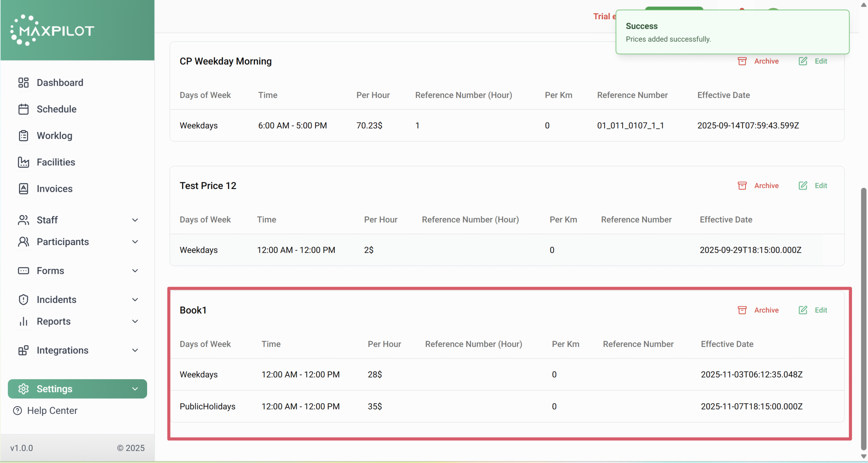The width and height of the screenshot is (868, 463).
Task: Click the Incidents shield icon
Action: [23, 300]
